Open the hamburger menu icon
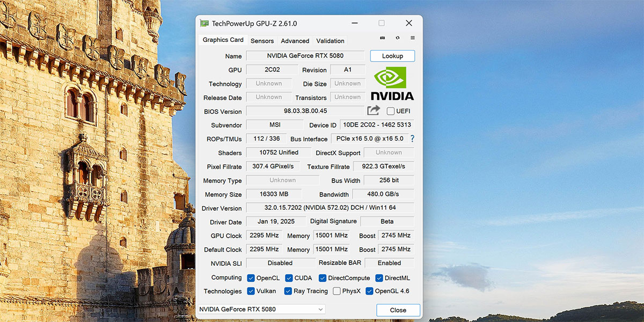Image resolution: width=644 pixels, height=322 pixels. (x=413, y=38)
